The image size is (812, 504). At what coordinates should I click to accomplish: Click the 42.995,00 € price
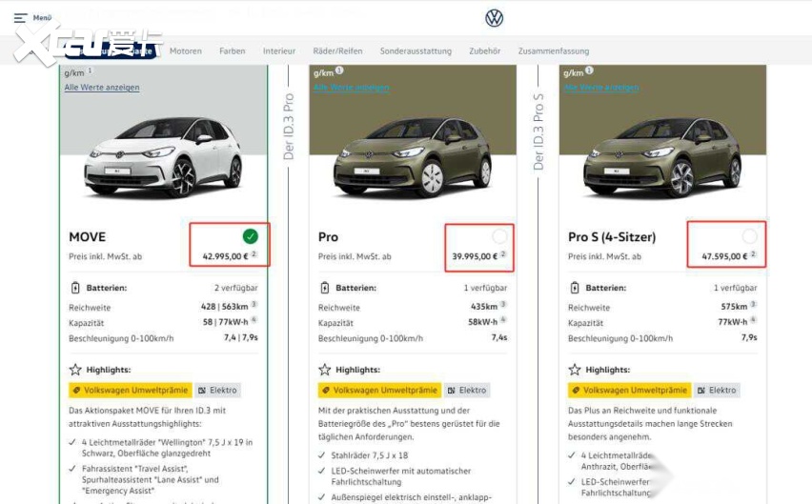click(225, 256)
